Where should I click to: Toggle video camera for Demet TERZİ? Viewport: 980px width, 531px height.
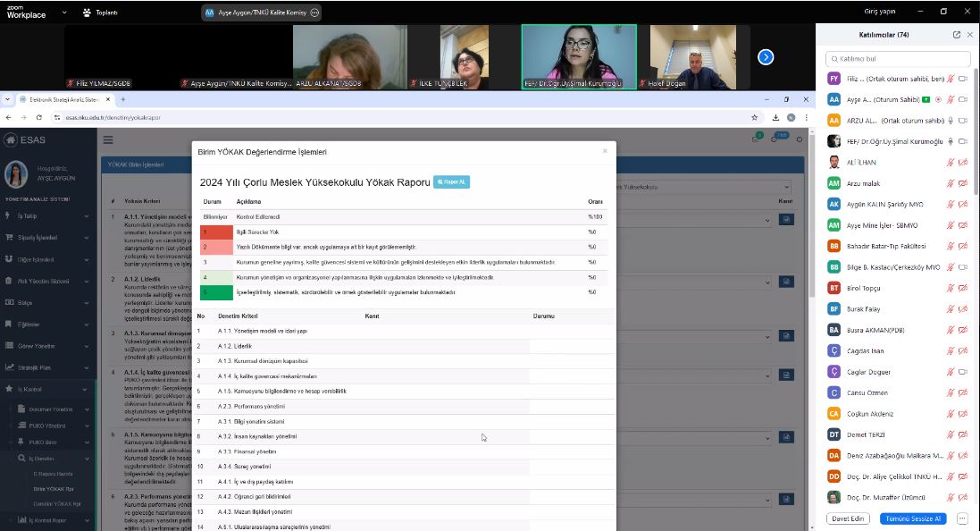point(963,434)
